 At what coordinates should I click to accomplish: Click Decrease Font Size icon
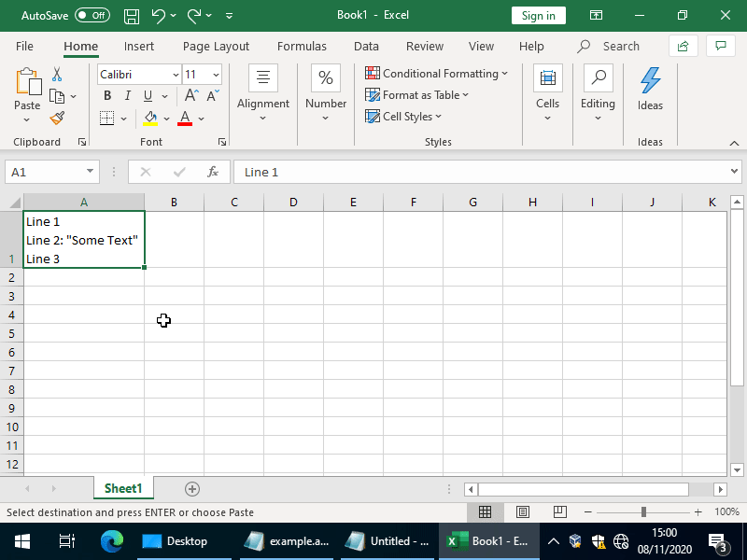tap(213, 96)
